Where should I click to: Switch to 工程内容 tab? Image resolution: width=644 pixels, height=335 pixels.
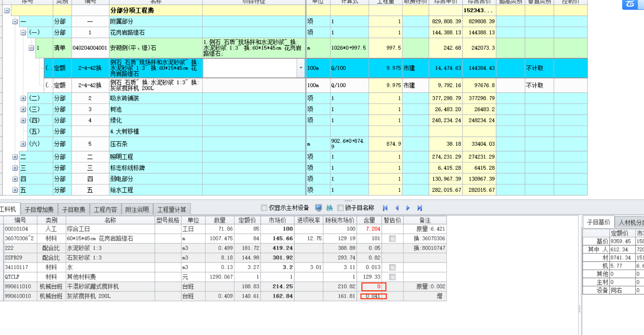[x=105, y=210]
